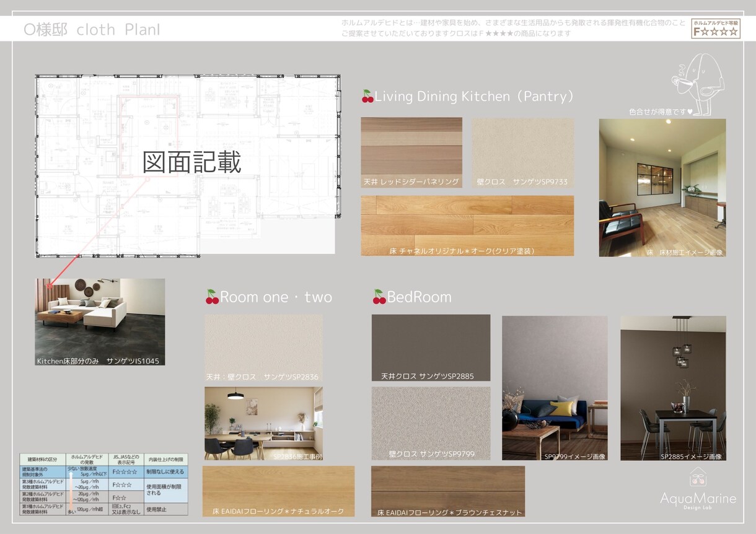This screenshot has width=756, height=534.
Task: Click the small cherry house icon above AquaMarine
Action: click(698, 476)
